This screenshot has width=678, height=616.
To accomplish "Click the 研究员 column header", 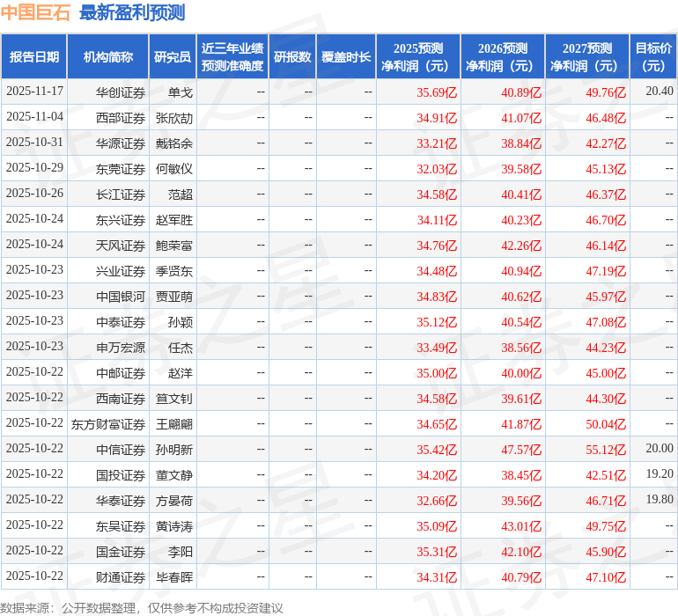I will point(173,57).
